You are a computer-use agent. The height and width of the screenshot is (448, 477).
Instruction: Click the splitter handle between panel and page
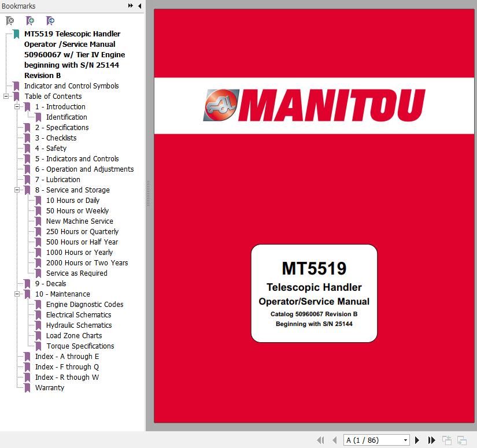[148, 194]
